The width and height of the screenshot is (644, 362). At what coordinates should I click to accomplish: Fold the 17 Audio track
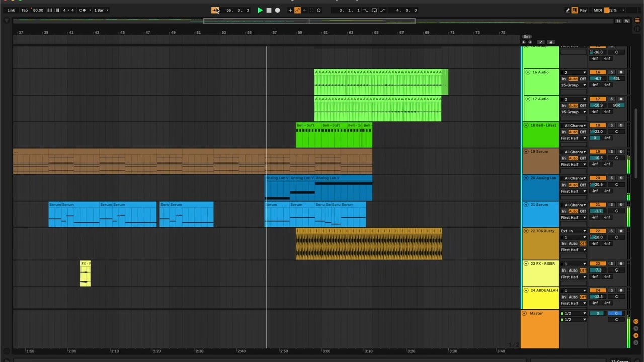tap(528, 99)
